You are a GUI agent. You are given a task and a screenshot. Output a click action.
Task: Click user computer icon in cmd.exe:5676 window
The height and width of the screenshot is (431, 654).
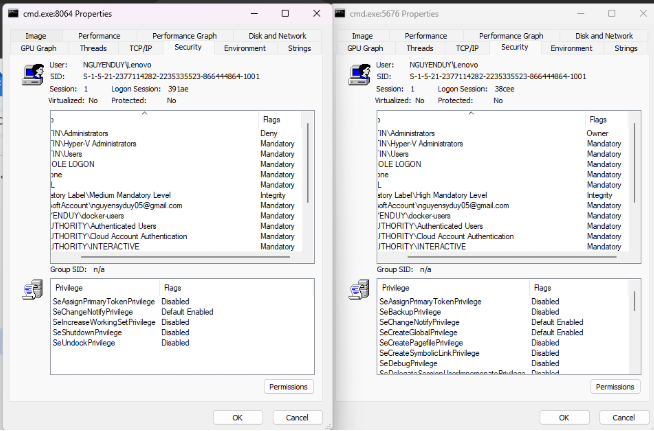pos(359,74)
